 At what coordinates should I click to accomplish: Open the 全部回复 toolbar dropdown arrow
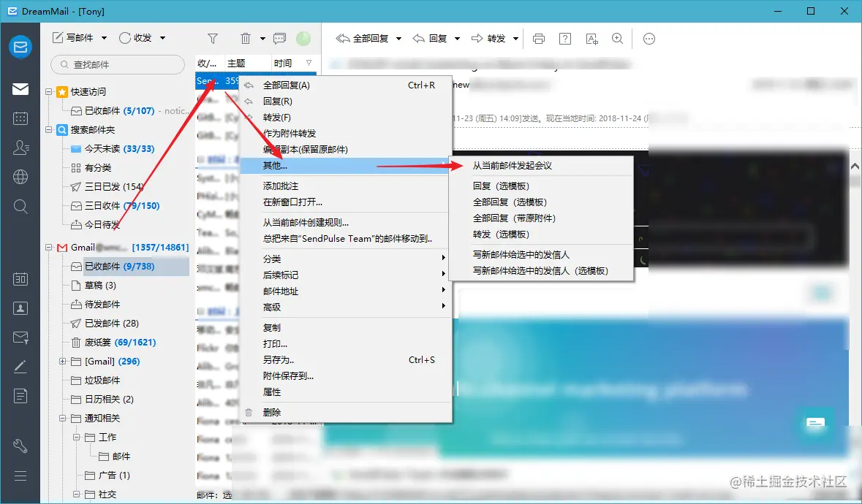(399, 39)
